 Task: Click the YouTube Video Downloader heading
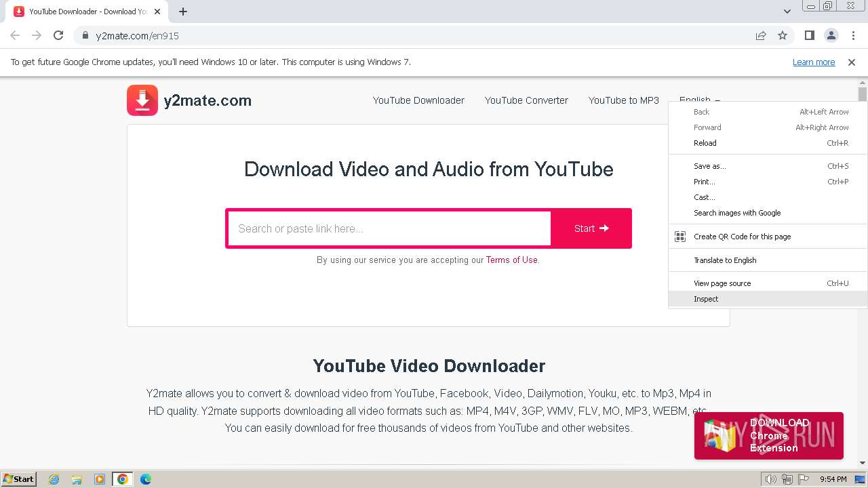pyautogui.click(x=429, y=366)
